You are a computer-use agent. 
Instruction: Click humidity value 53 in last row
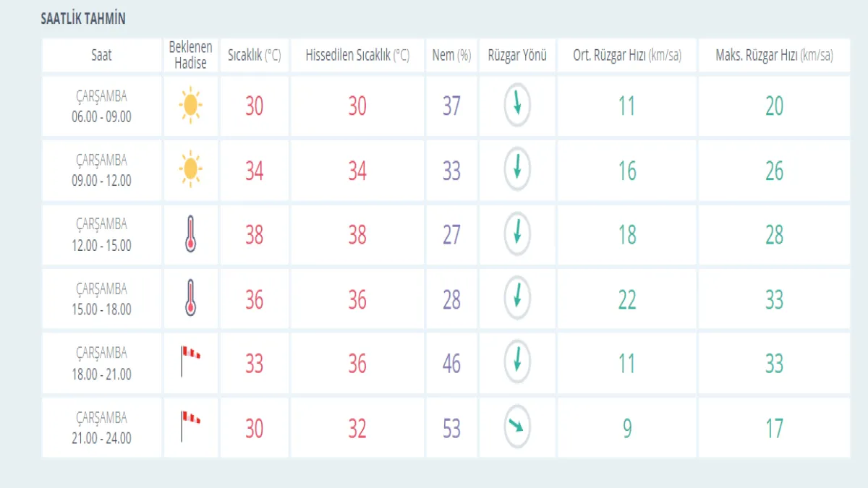451,428
